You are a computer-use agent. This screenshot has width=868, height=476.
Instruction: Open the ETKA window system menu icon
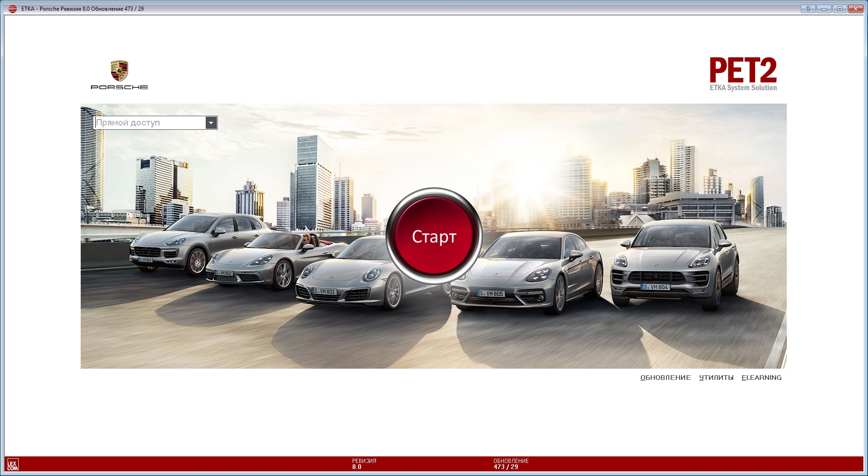(x=13, y=9)
